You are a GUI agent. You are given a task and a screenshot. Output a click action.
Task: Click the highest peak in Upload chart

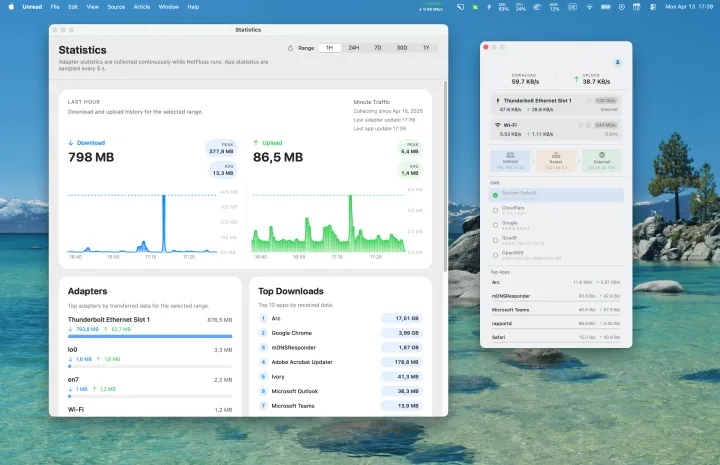pos(350,223)
